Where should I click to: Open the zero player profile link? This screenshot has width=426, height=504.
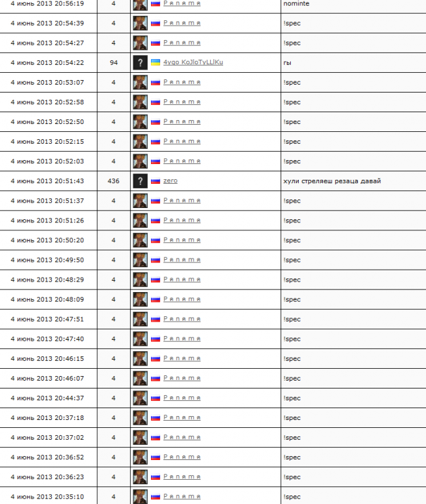[170, 180]
